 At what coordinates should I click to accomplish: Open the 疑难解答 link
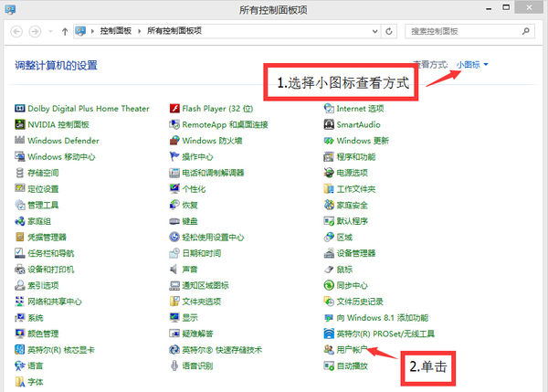pos(198,334)
